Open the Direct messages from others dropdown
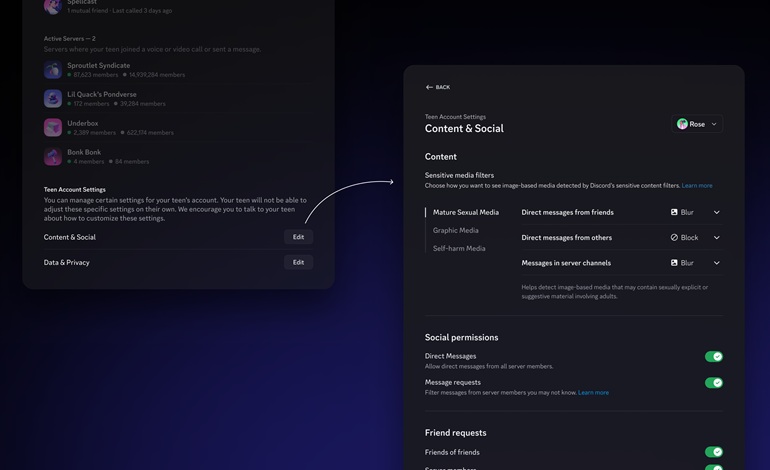Image resolution: width=770 pixels, height=470 pixels. [716, 238]
